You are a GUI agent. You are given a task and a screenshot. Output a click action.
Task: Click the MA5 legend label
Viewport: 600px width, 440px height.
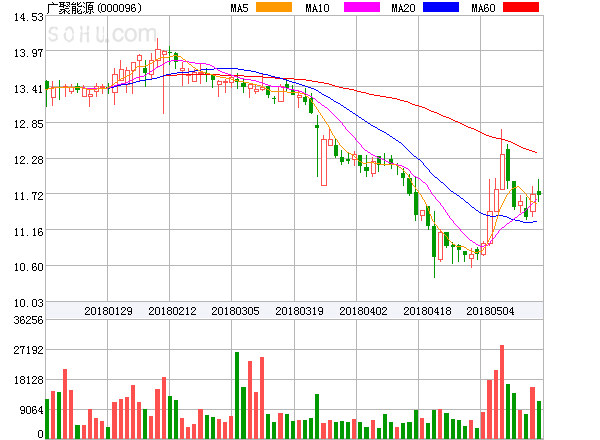pyautogui.click(x=239, y=8)
